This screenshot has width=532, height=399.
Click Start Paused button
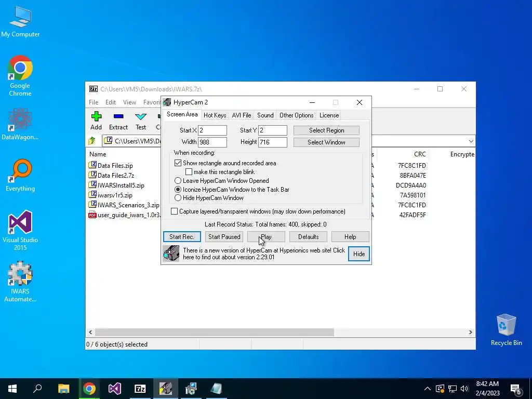pos(224,236)
